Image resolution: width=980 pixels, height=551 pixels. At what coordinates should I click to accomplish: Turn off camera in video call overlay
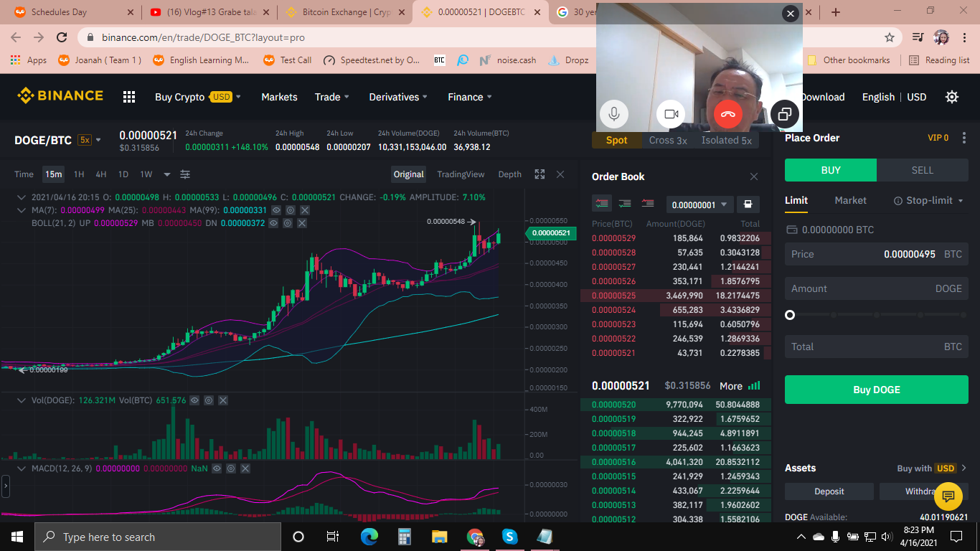(671, 114)
